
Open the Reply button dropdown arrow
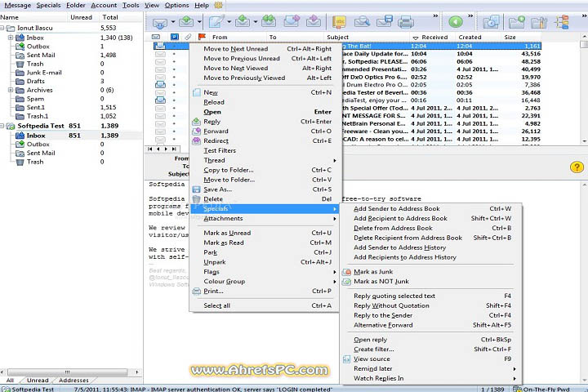coord(256,22)
